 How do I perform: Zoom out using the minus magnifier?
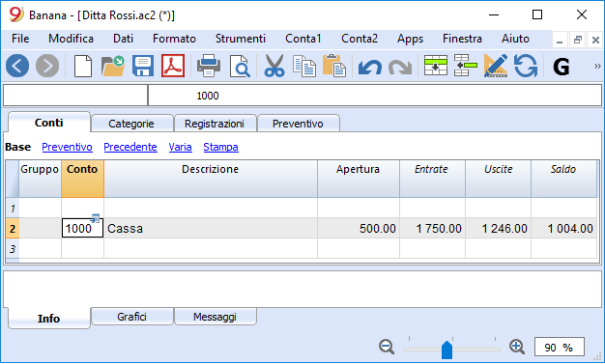(x=387, y=347)
